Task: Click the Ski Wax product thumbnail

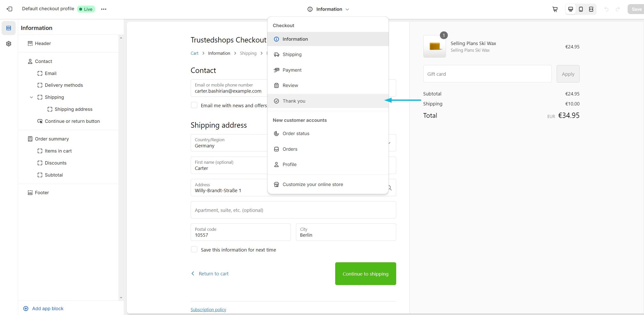Action: (434, 46)
